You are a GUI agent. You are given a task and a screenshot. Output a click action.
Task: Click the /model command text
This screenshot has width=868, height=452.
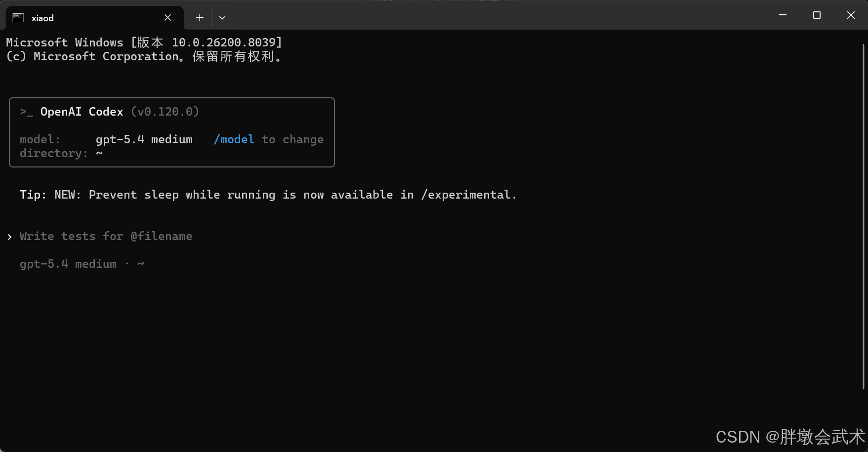click(234, 139)
